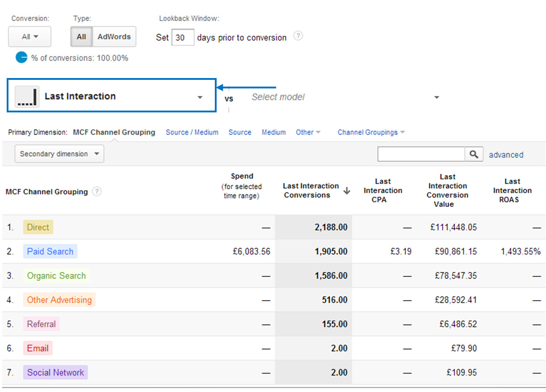
Task: Open the Email channel
Action: pyautogui.click(x=38, y=348)
